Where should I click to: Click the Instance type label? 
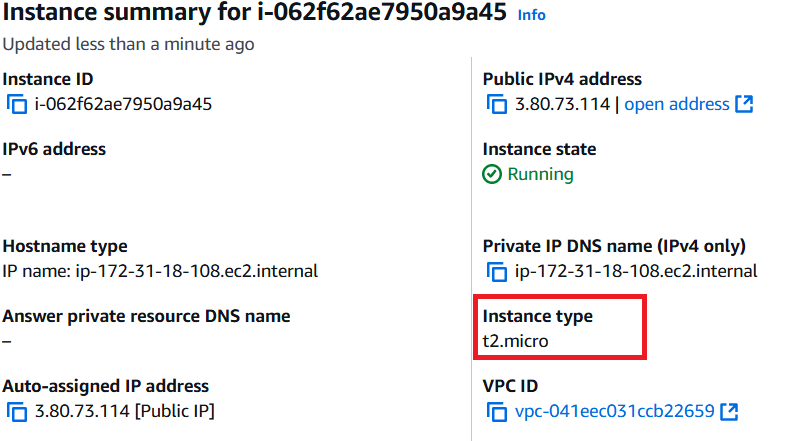coord(538,316)
